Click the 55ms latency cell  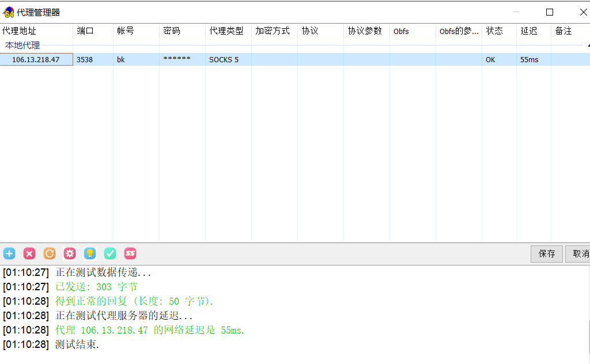(x=530, y=60)
